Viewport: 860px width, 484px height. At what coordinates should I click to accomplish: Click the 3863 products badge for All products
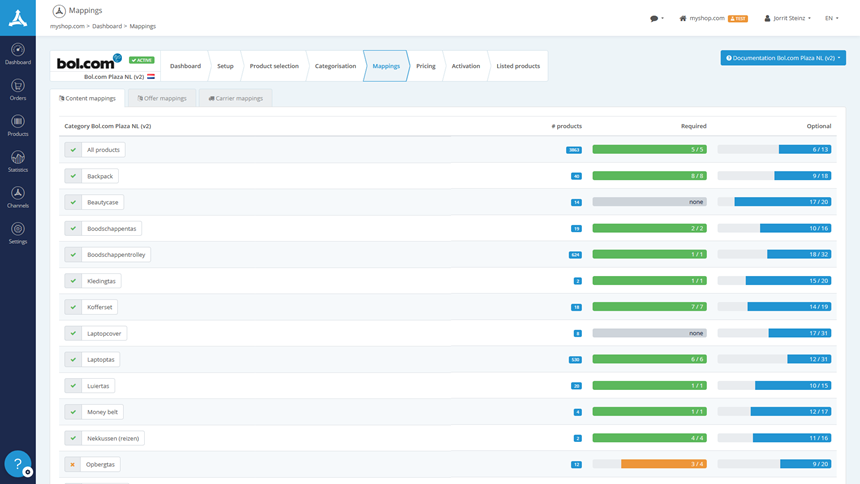click(574, 150)
